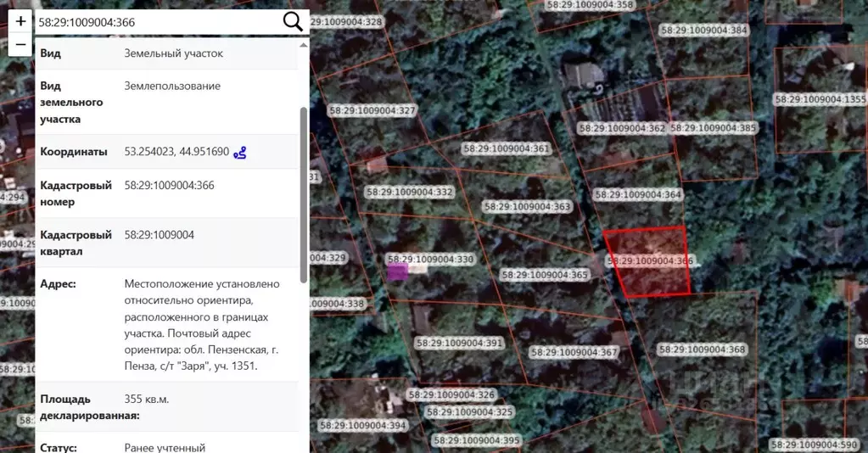Click the purple square marker on map

(x=397, y=271)
